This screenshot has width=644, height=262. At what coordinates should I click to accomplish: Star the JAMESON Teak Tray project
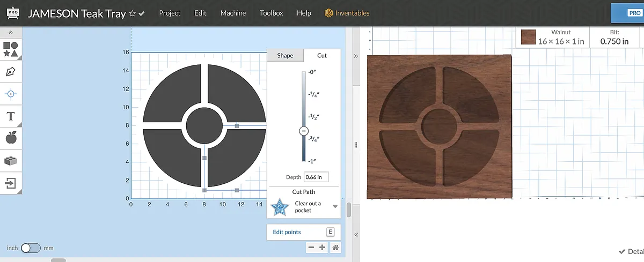(133, 13)
